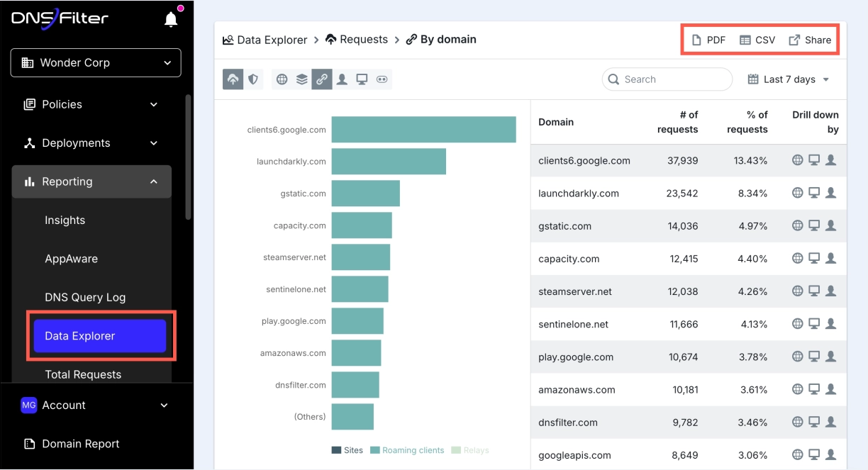Screen dimensions: 868x470
Task: Drill down clients6.google.com by globe icon
Action: 798,160
